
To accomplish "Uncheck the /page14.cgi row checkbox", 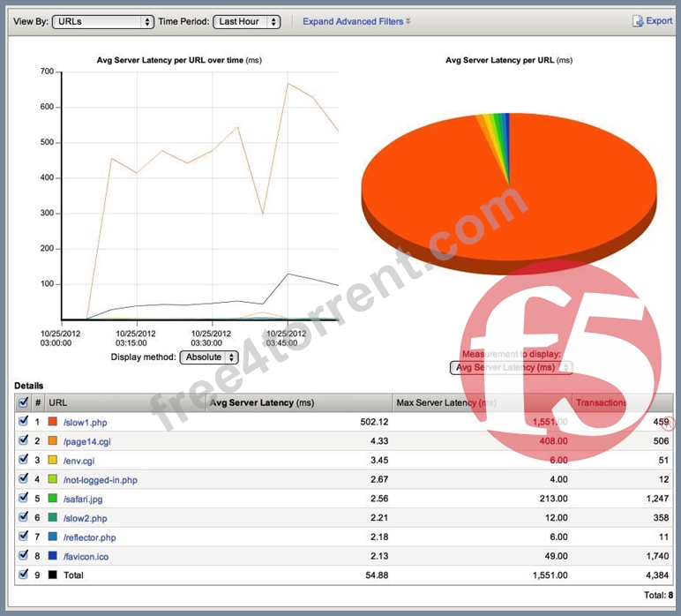I will click(24, 440).
